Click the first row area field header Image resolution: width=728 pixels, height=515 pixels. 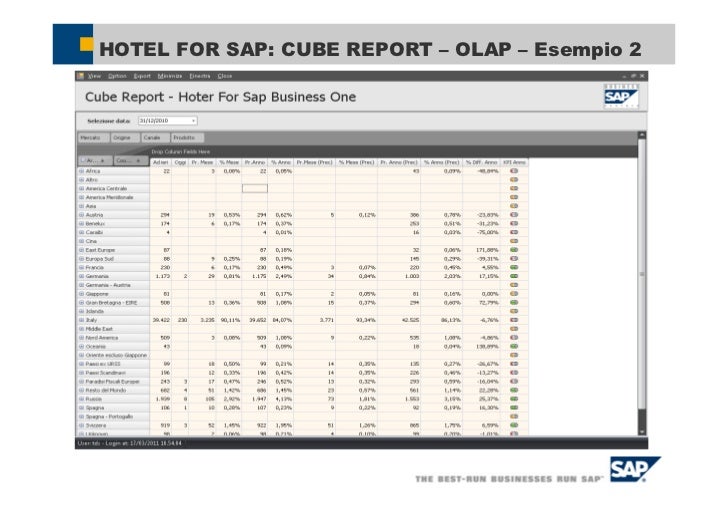click(95, 161)
